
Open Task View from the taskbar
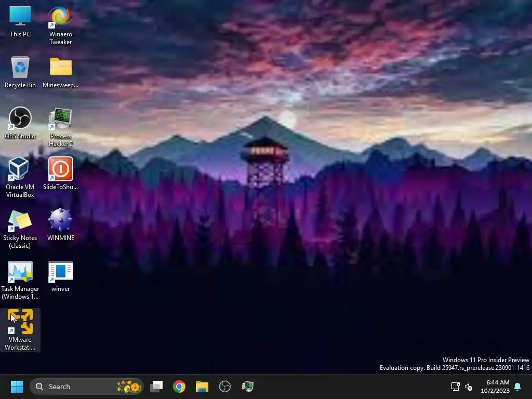[x=156, y=387]
